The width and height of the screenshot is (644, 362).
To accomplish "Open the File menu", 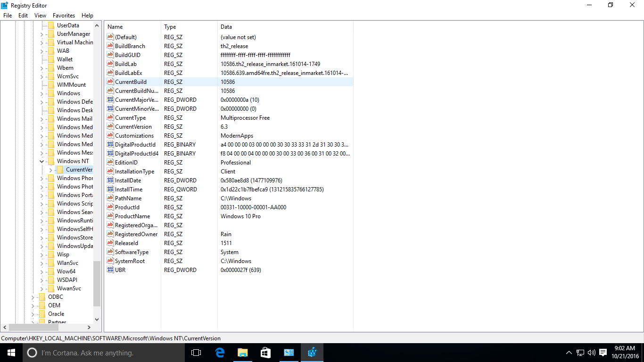I will (8, 16).
